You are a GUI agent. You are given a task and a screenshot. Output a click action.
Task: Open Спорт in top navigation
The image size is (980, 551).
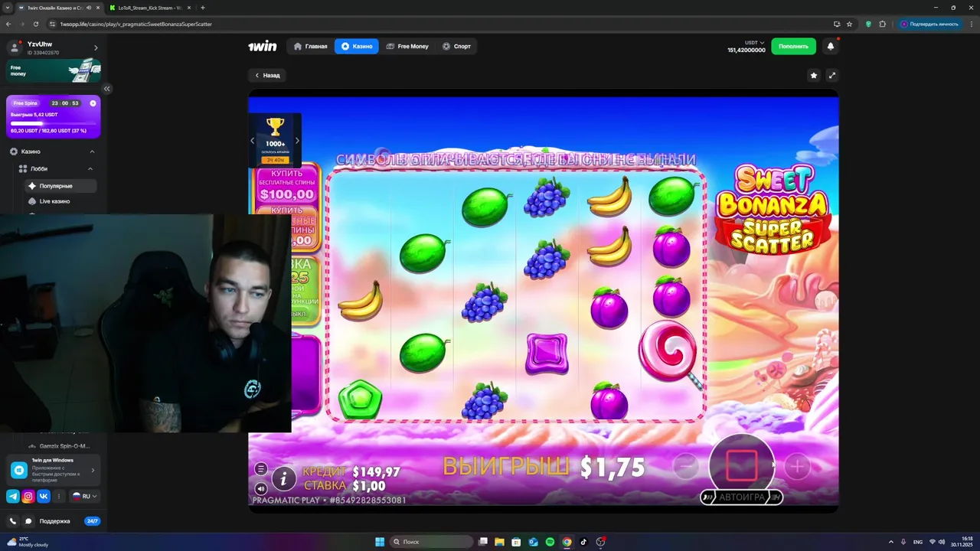click(x=456, y=47)
